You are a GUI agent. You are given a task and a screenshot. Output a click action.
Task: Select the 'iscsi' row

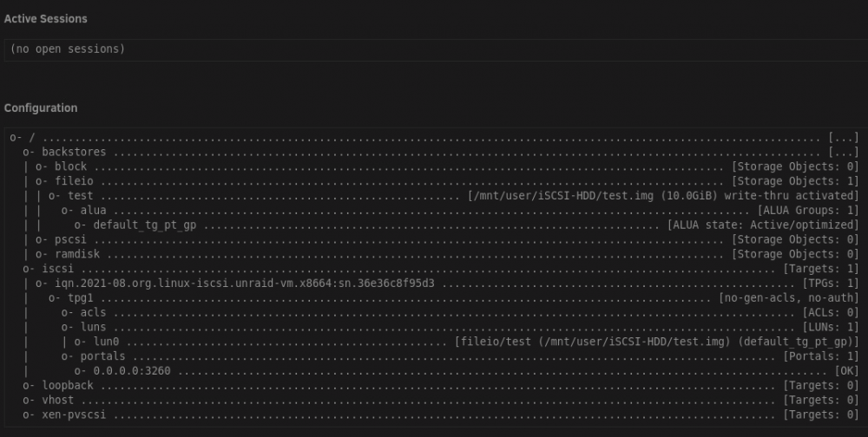[441, 269]
